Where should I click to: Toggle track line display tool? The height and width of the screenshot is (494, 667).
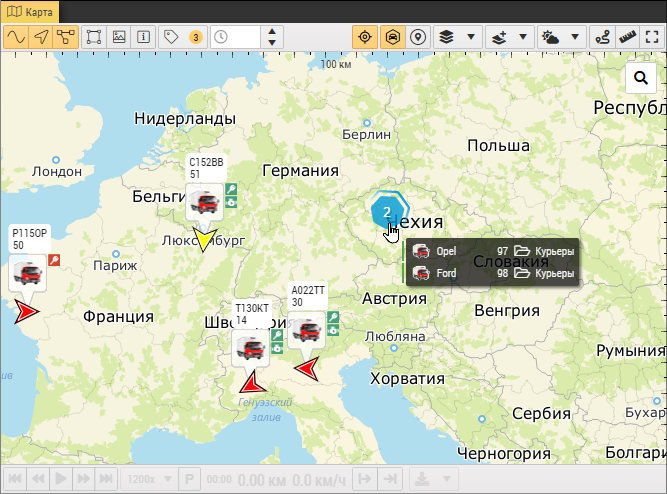pyautogui.click(x=16, y=37)
